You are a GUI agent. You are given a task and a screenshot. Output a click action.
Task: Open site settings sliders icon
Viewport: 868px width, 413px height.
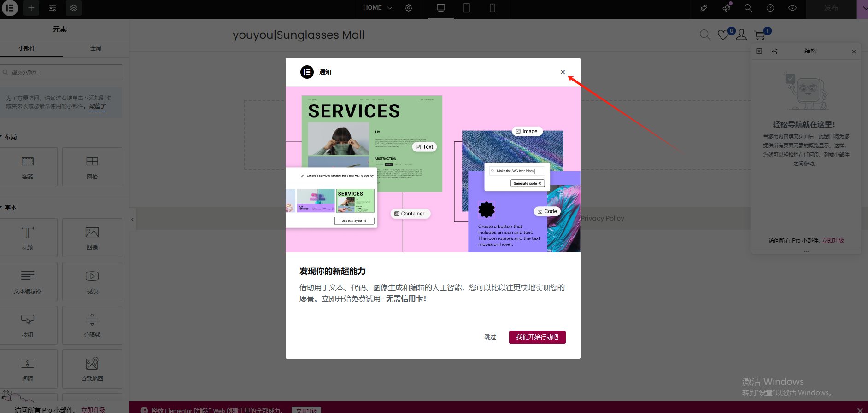click(x=53, y=8)
